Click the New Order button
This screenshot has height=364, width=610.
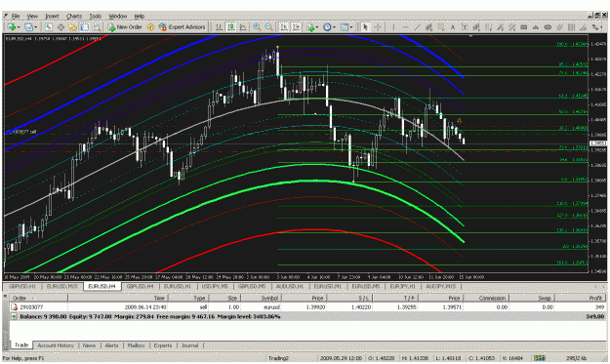(x=125, y=26)
